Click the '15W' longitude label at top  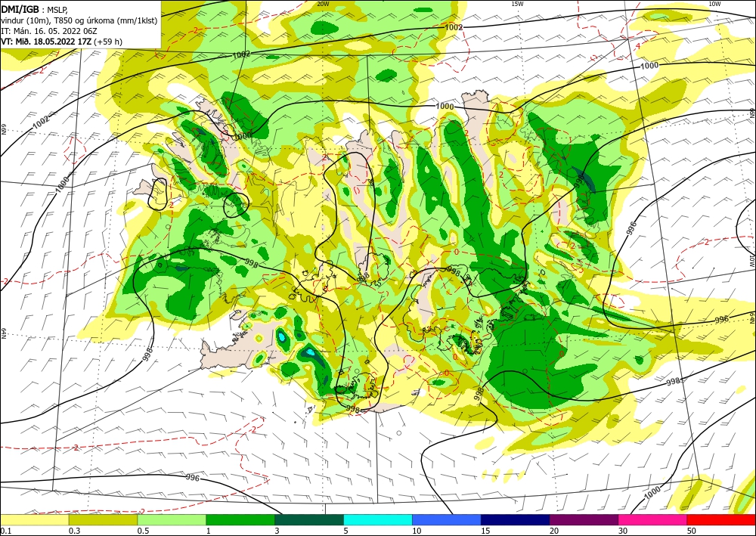[x=517, y=4]
